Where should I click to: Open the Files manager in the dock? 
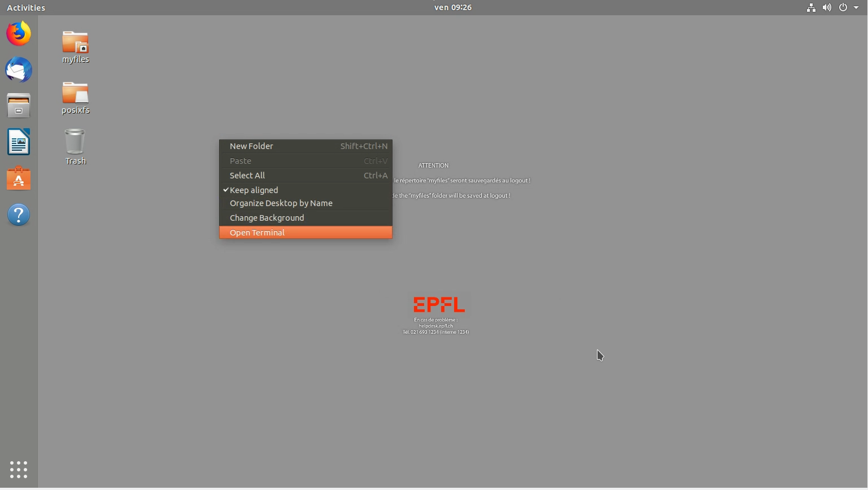[19, 106]
